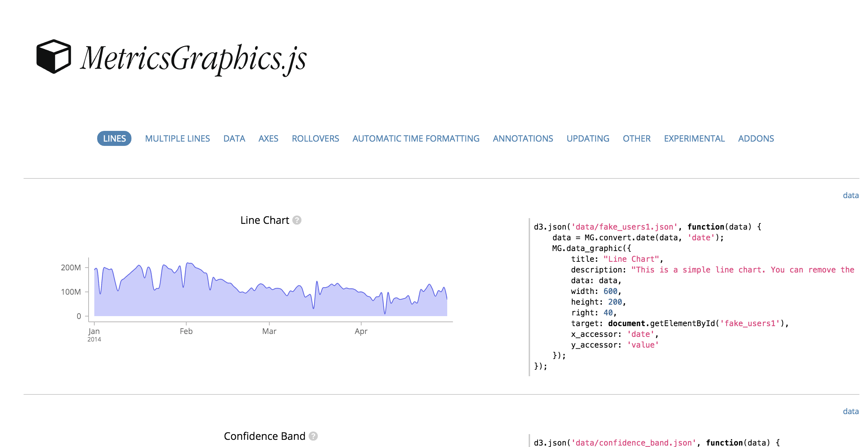Click the MG.convert.date code line

pos(638,237)
